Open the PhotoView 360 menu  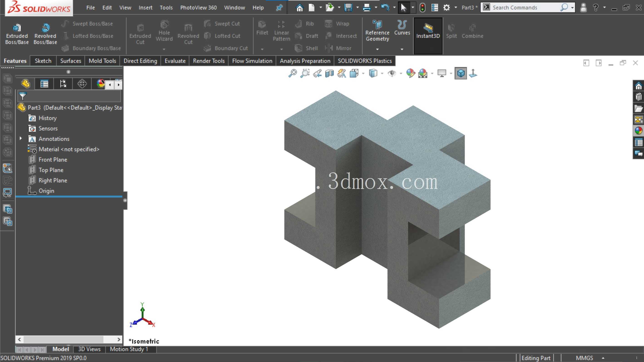[198, 7]
